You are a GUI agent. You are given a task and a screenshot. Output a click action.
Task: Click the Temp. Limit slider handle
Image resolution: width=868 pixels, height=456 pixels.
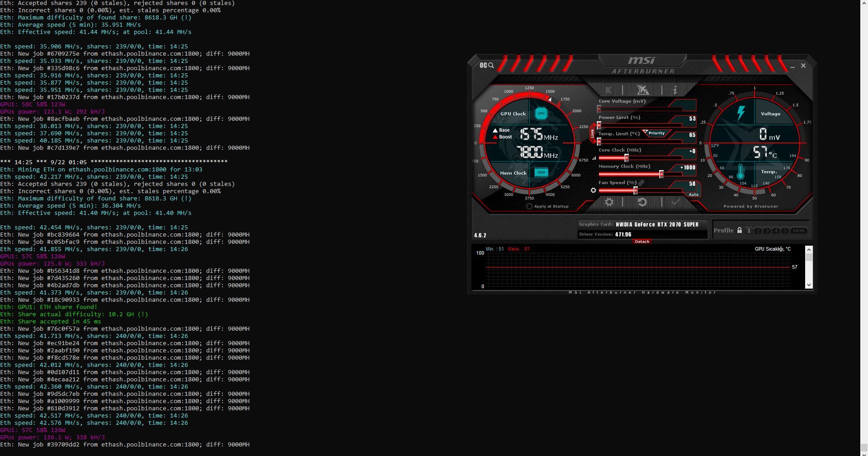pos(599,142)
